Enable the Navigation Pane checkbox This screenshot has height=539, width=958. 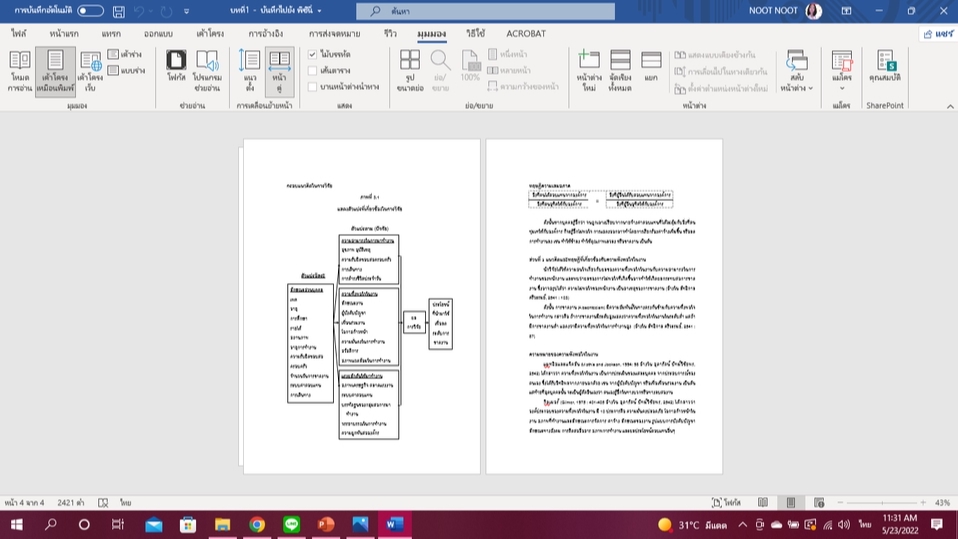point(312,87)
